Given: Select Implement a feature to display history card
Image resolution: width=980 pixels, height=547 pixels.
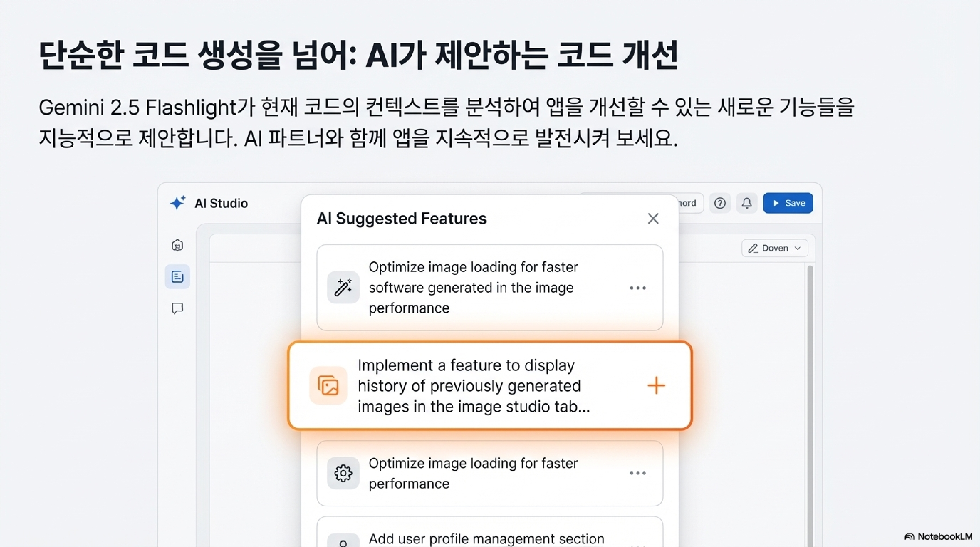Looking at the screenshot, I should [x=474, y=385].
